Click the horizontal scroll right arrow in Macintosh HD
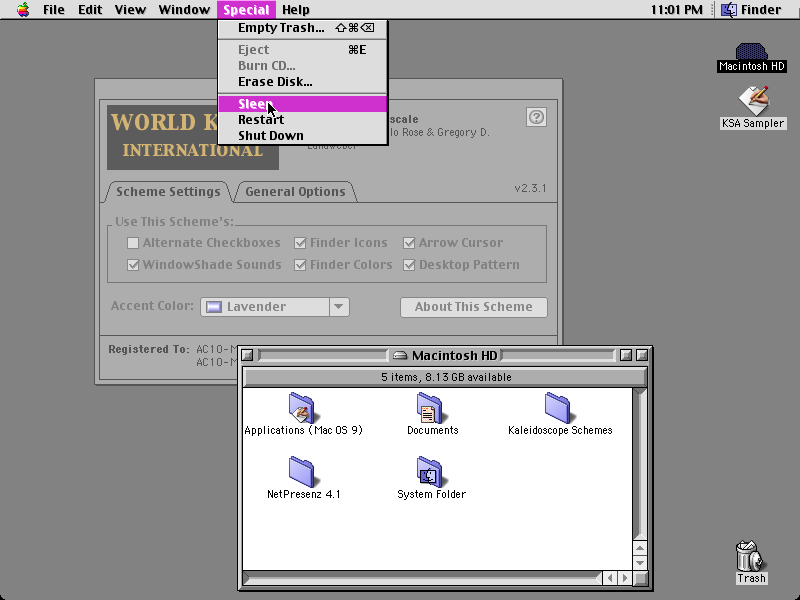 click(x=624, y=578)
